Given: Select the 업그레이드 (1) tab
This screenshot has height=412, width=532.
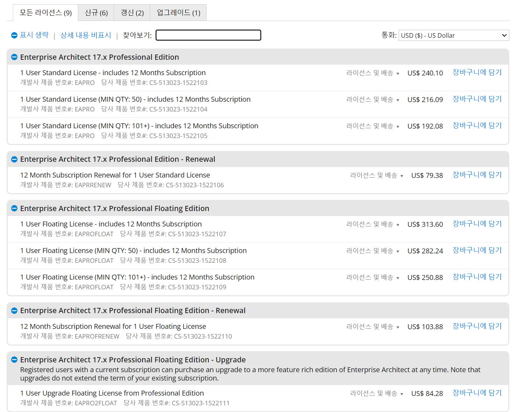Looking at the screenshot, I should 178,13.
